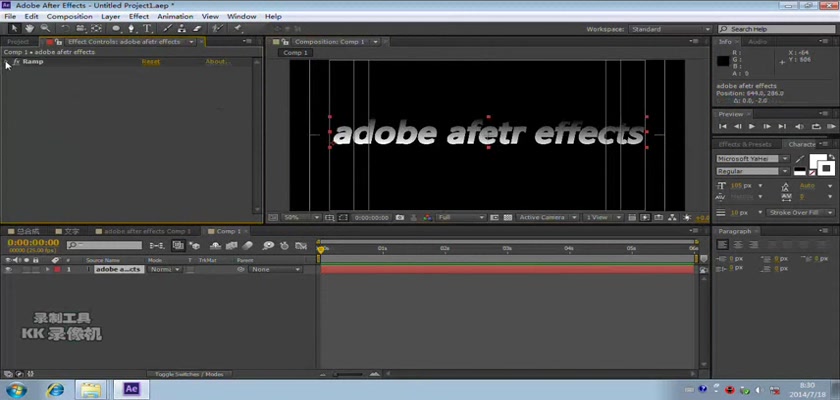Click the Brainstorm icon in timeline
Screen dimensions: 840x400
(x=268, y=246)
